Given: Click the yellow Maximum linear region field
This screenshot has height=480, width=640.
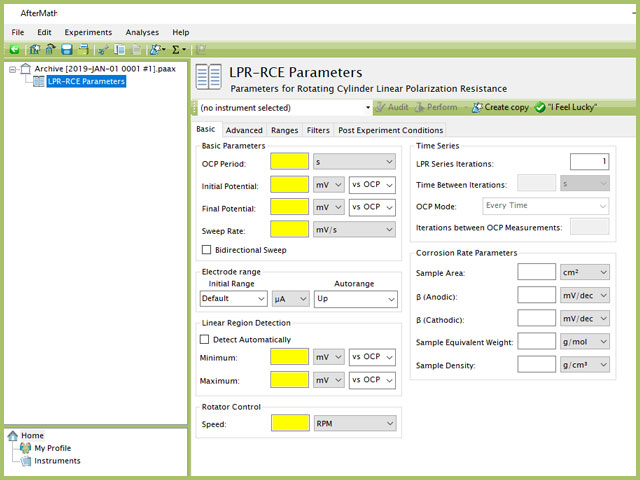Looking at the screenshot, I should [289, 380].
